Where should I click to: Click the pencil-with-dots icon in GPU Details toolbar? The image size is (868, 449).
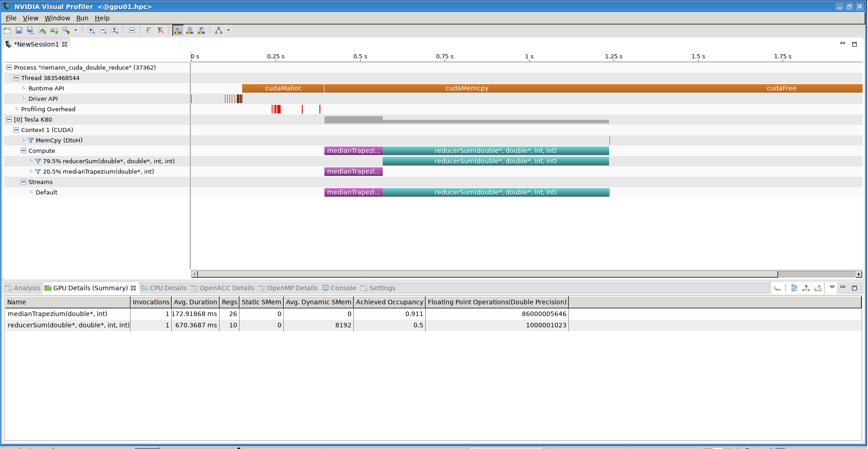pyautogui.click(x=777, y=288)
